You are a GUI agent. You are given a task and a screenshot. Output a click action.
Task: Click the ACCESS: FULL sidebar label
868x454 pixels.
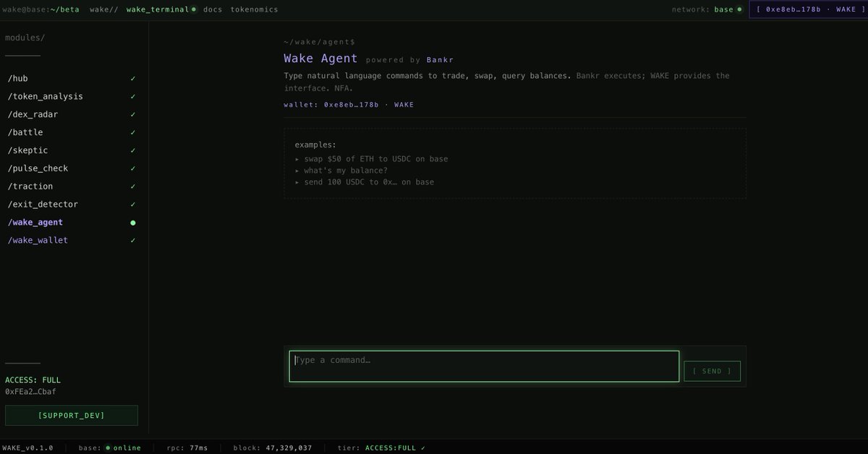tap(33, 380)
